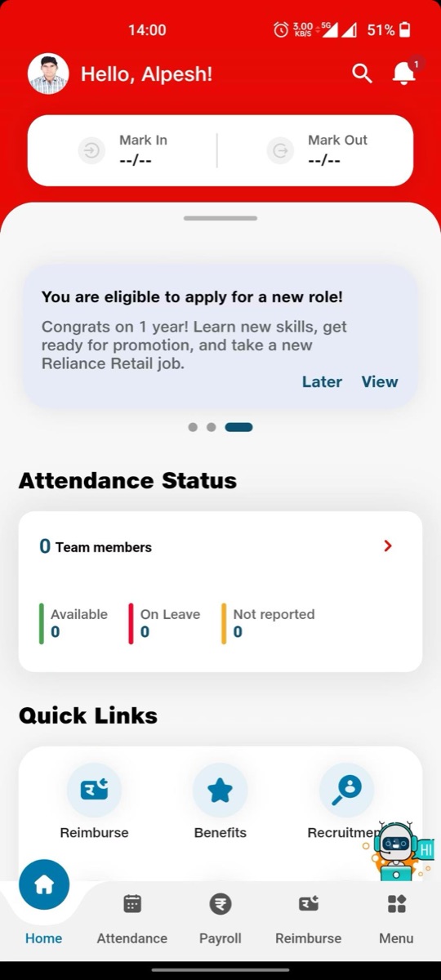Open Alpesh's profile picture
Viewport: 441px width, 980px height.
(x=48, y=74)
